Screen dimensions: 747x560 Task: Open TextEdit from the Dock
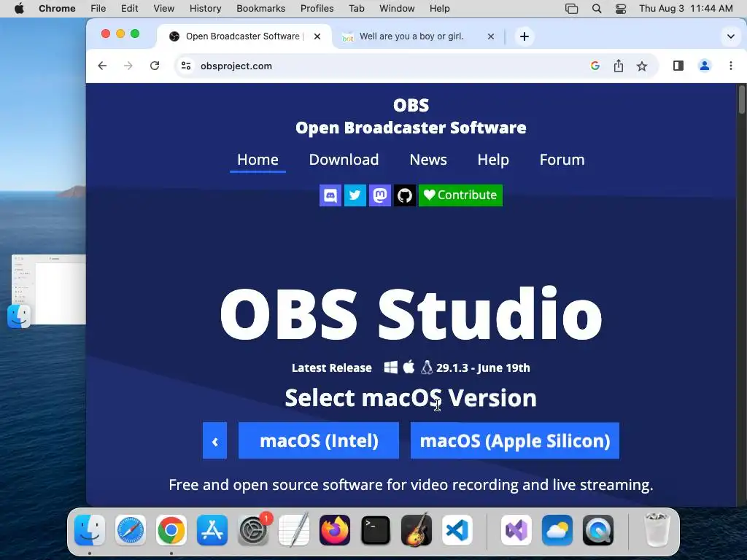pos(294,529)
